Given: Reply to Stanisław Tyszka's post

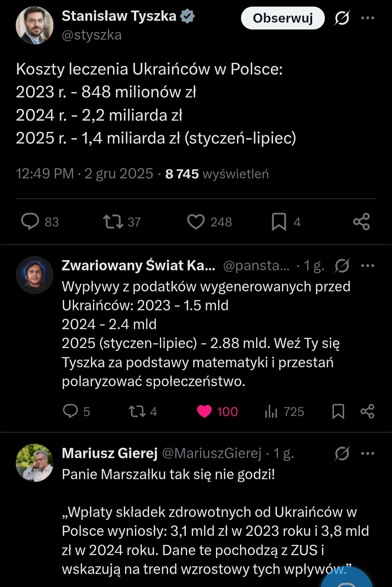Looking at the screenshot, I should (x=30, y=222).
